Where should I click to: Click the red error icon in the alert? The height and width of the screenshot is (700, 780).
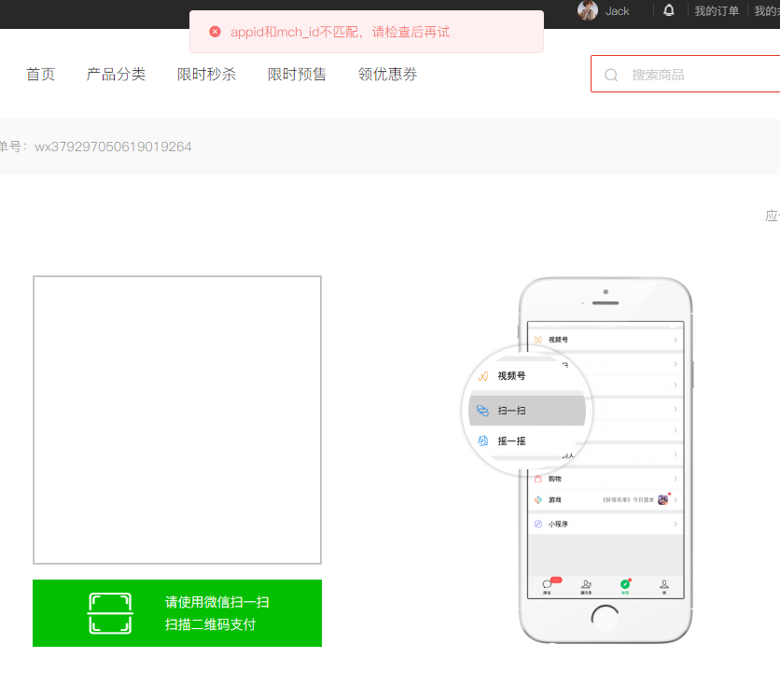coord(215,32)
